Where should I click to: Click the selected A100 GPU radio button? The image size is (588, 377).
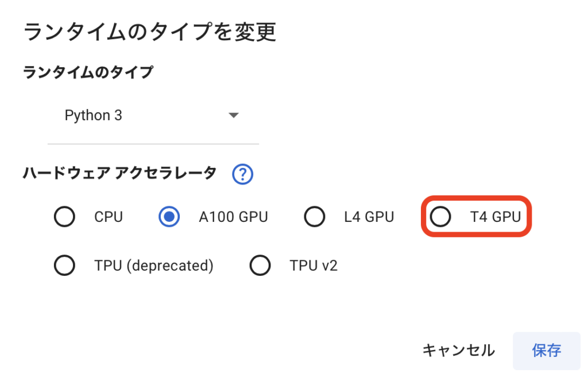click(x=169, y=217)
